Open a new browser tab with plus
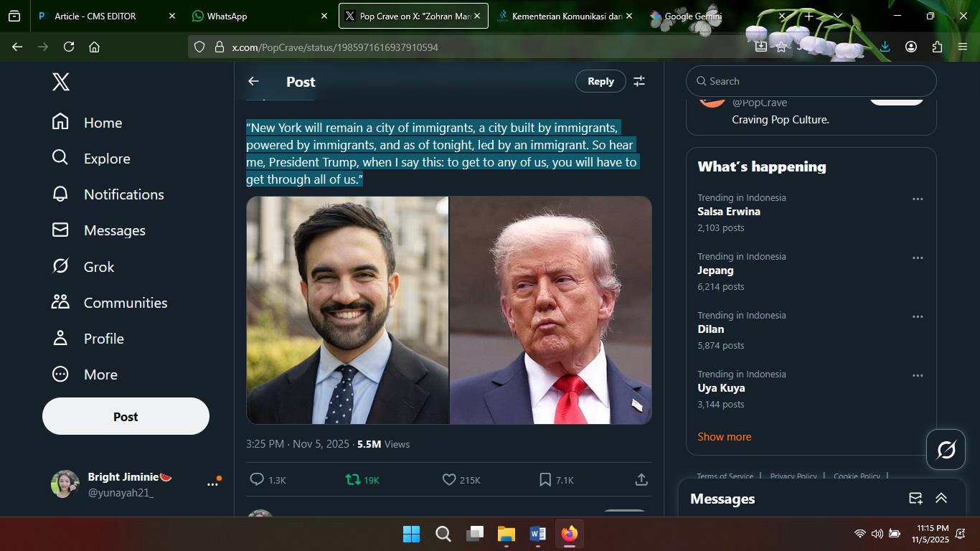Screen dimensions: 980x551 [809, 16]
